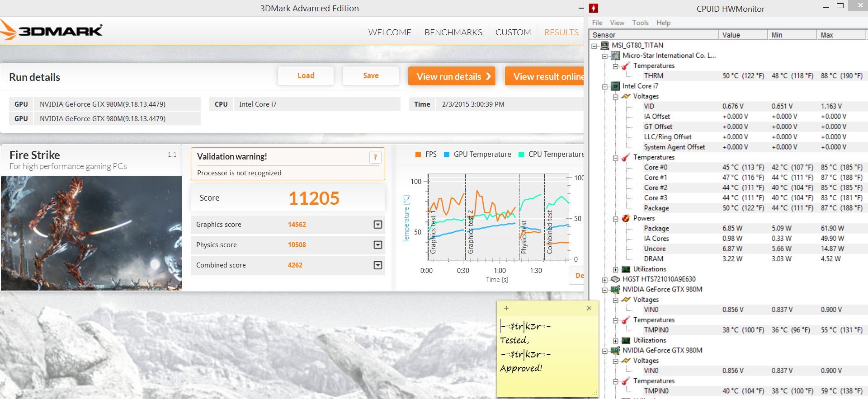Expand Combined score details arrow
868x399 pixels.
[378, 265]
